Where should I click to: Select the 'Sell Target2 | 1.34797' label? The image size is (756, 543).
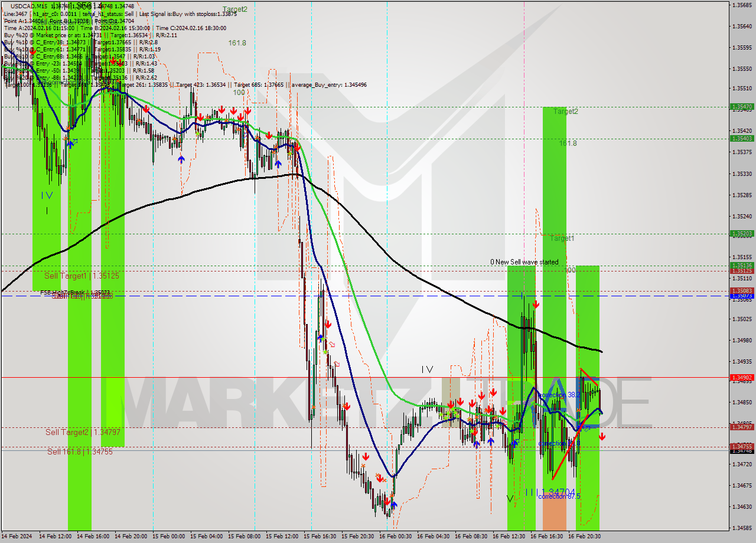click(x=83, y=432)
